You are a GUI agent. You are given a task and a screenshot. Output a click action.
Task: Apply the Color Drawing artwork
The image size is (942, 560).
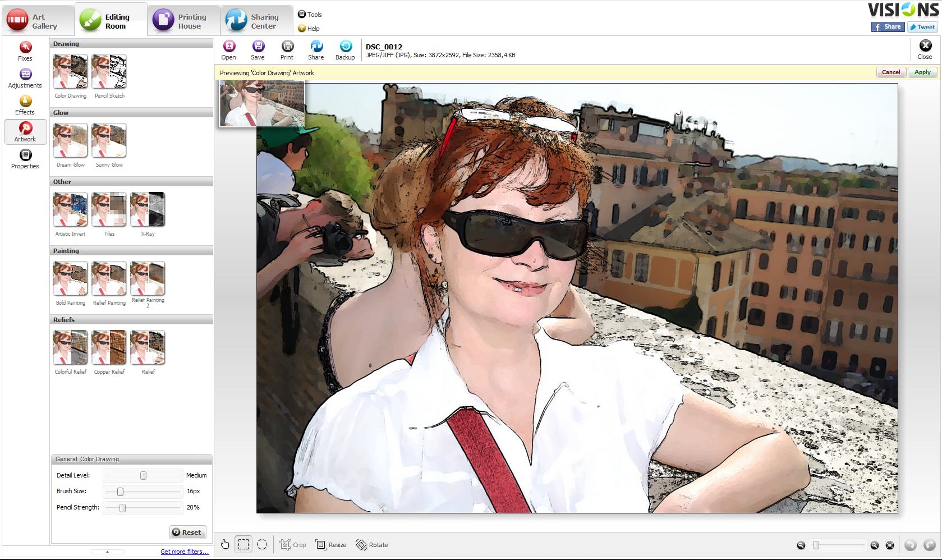[922, 72]
